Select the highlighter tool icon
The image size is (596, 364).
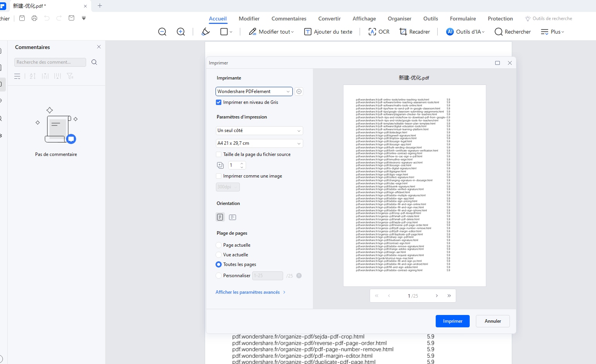[206, 32]
